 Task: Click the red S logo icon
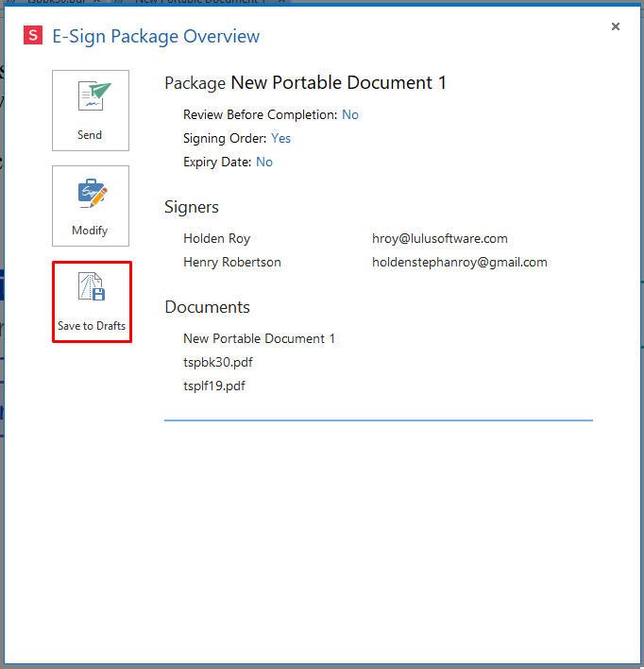pos(33,37)
